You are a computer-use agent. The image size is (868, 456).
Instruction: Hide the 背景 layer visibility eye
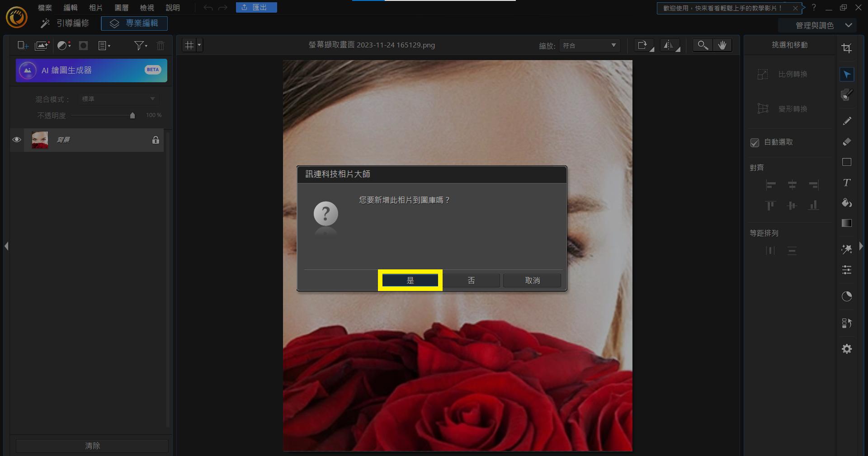click(x=17, y=140)
